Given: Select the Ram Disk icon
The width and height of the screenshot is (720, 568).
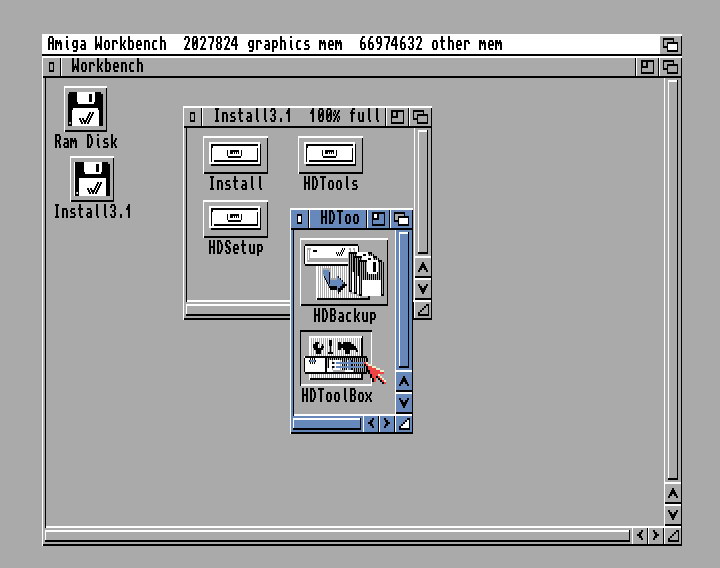Looking at the screenshot, I should pos(85,109).
